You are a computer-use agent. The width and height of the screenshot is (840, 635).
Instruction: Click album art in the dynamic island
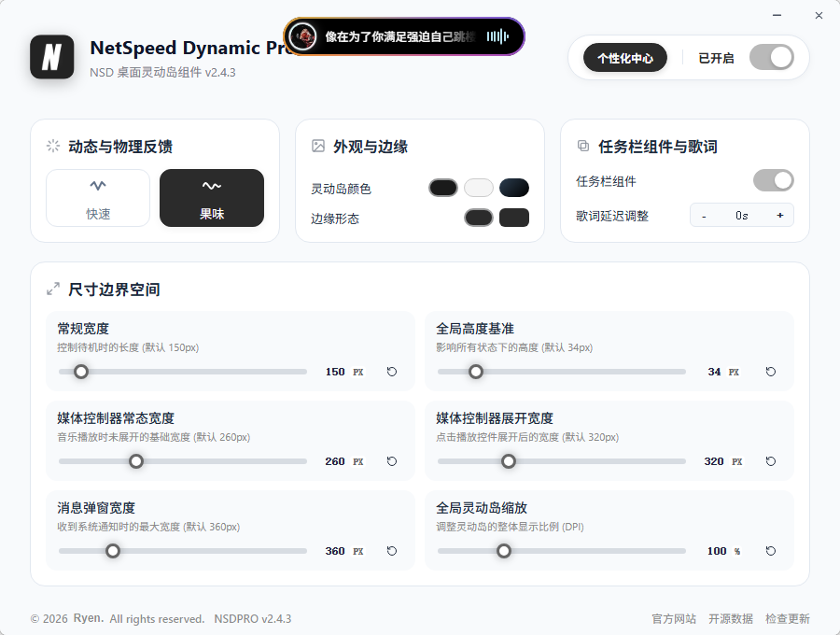[x=302, y=36]
